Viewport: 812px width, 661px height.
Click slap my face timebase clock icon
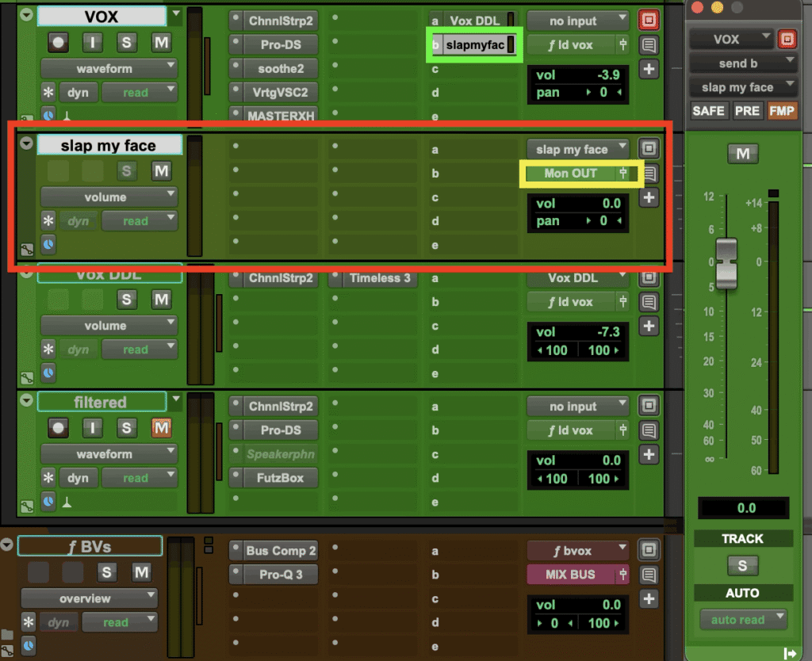coord(48,244)
